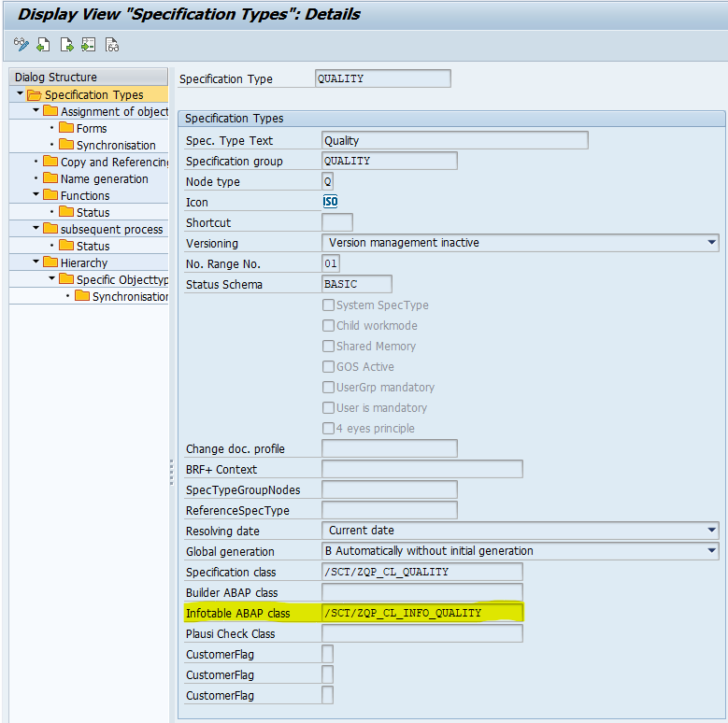Check the 4 eyes principle box
Image resolution: width=728 pixels, height=723 pixels.
(328, 429)
